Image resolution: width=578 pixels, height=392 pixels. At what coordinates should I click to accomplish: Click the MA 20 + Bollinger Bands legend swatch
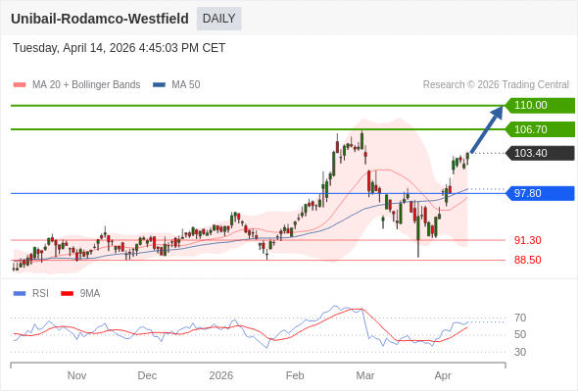click(x=20, y=85)
